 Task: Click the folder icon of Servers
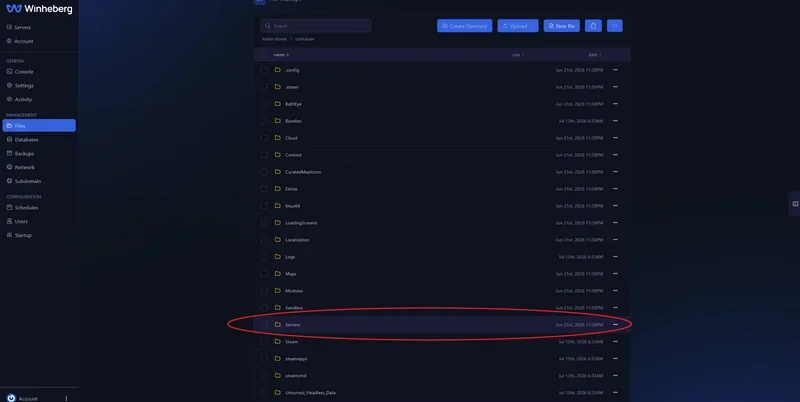pyautogui.click(x=278, y=324)
